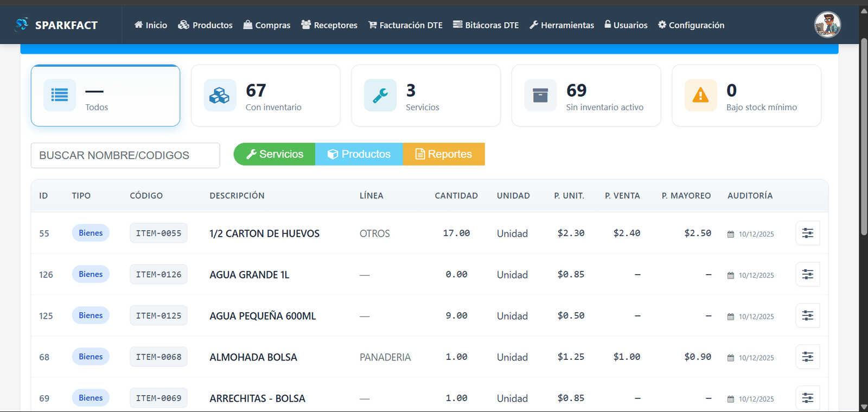868x412 pixels.
Task: Click the SparkFact logo icon
Action: coord(22,24)
